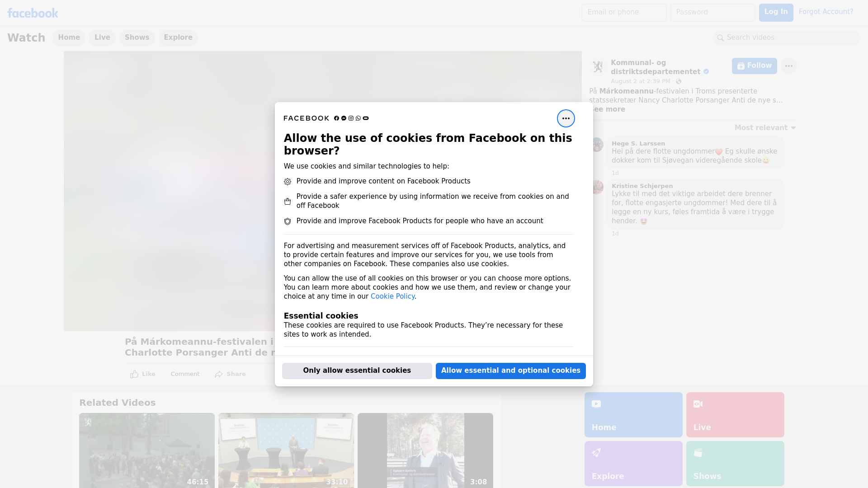Expand the Most relevant comments sorting dropdown
The width and height of the screenshot is (868, 488).
pyautogui.click(x=765, y=128)
